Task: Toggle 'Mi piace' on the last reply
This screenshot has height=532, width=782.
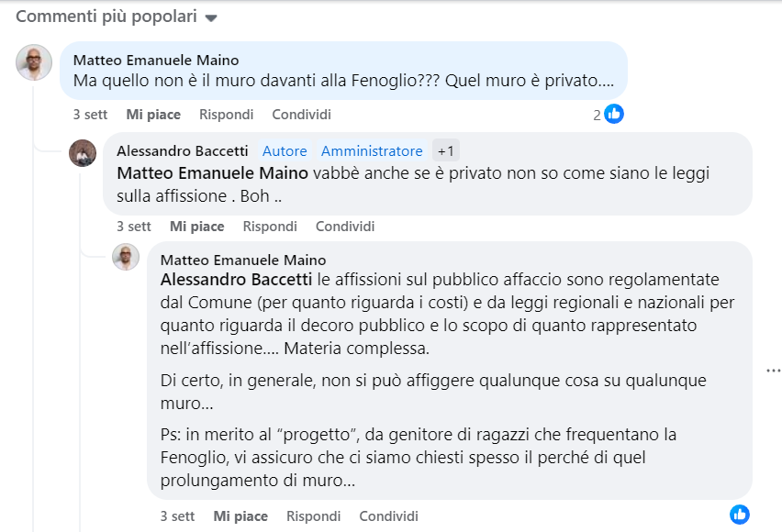Action: pyautogui.click(x=240, y=516)
